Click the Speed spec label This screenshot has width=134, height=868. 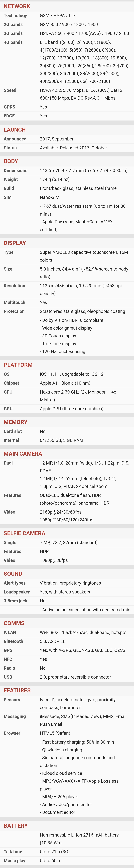point(10,90)
